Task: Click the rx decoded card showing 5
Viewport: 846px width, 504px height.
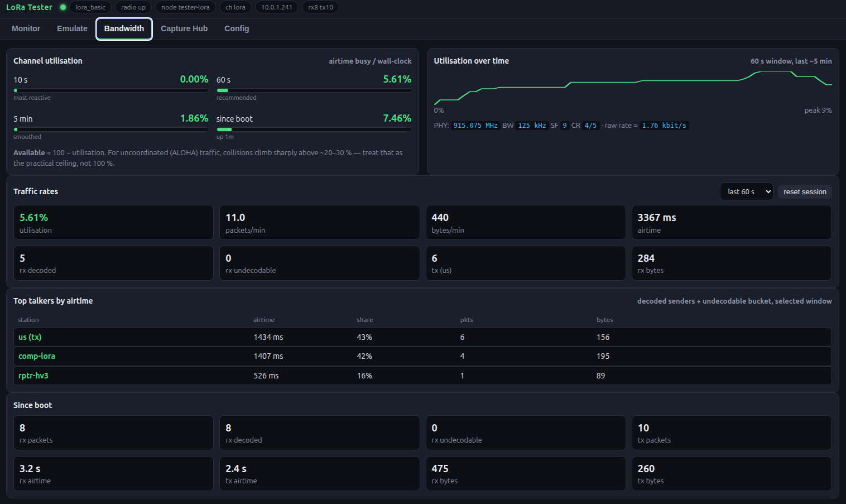Action: point(113,263)
